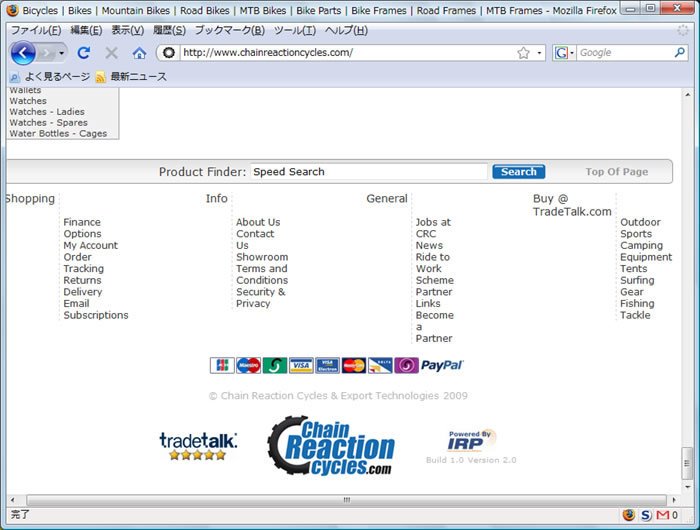Open Partner Links link
This screenshot has height=530, width=700.
pos(434,297)
